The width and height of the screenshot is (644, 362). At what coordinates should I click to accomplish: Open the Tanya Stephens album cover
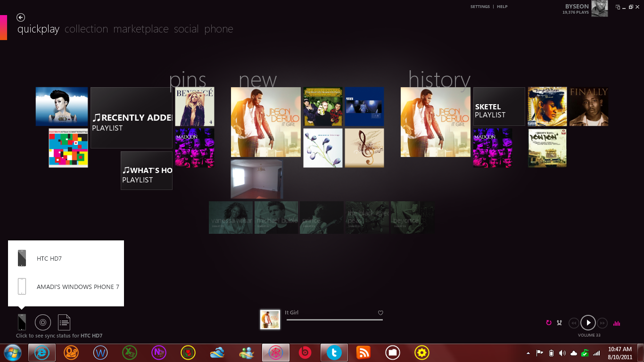pos(547,107)
